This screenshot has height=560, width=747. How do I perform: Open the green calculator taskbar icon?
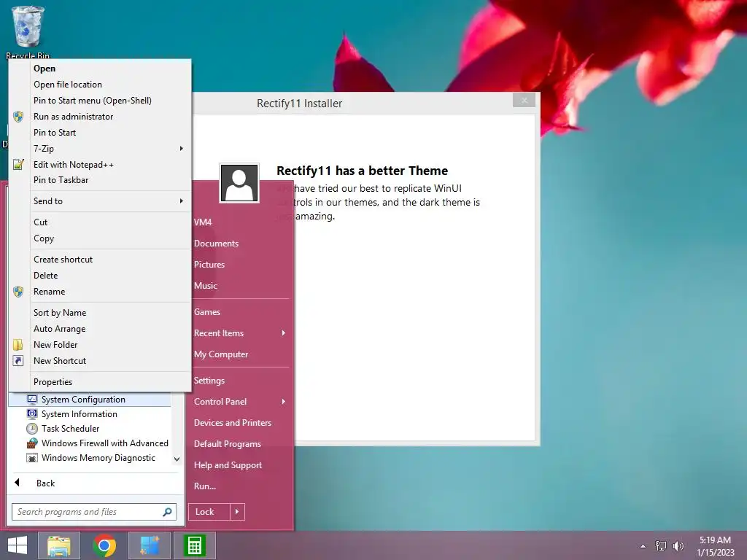point(195,545)
